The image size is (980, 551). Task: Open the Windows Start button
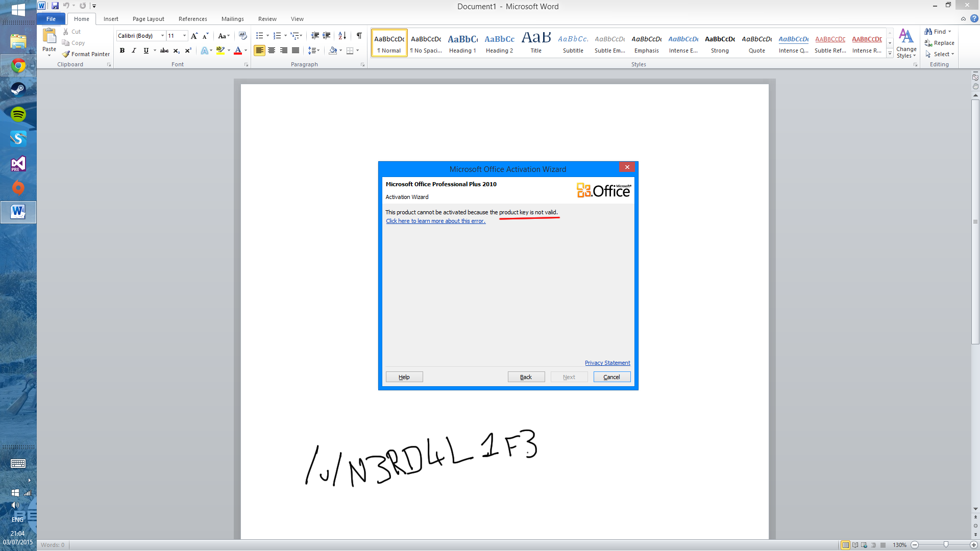[x=18, y=10]
